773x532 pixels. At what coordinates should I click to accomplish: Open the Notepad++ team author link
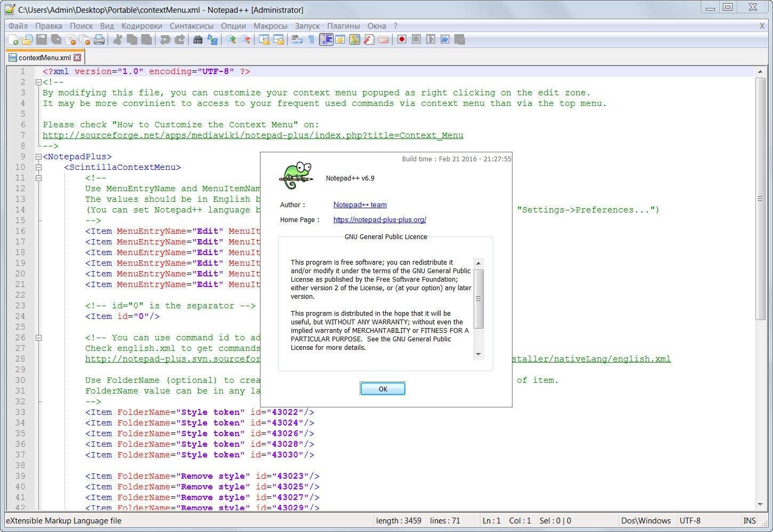pos(360,204)
